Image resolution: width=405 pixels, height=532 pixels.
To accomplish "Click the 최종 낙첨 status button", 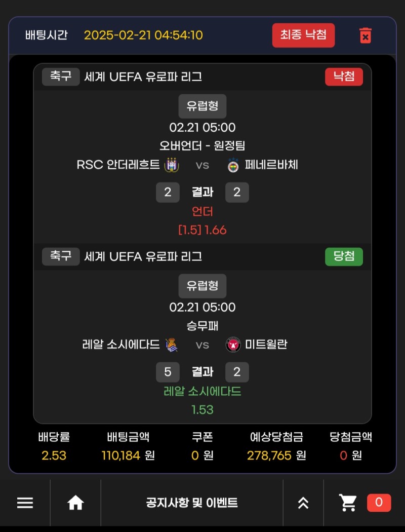I will (303, 35).
